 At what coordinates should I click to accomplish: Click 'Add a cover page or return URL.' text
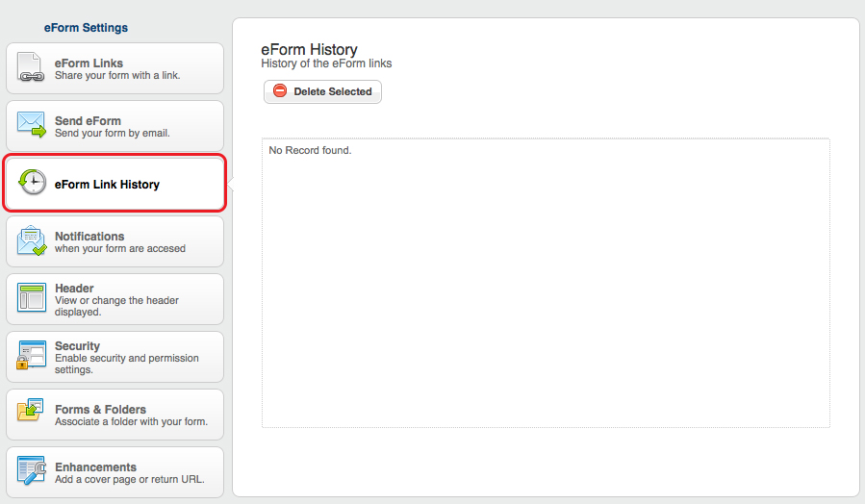130,479
